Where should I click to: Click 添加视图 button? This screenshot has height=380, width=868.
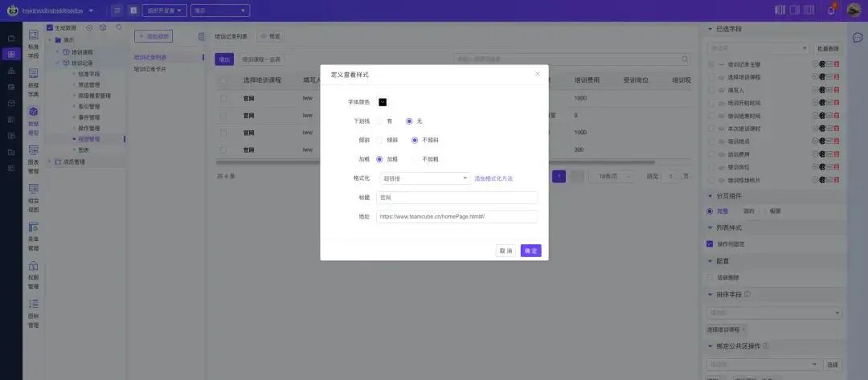point(154,36)
